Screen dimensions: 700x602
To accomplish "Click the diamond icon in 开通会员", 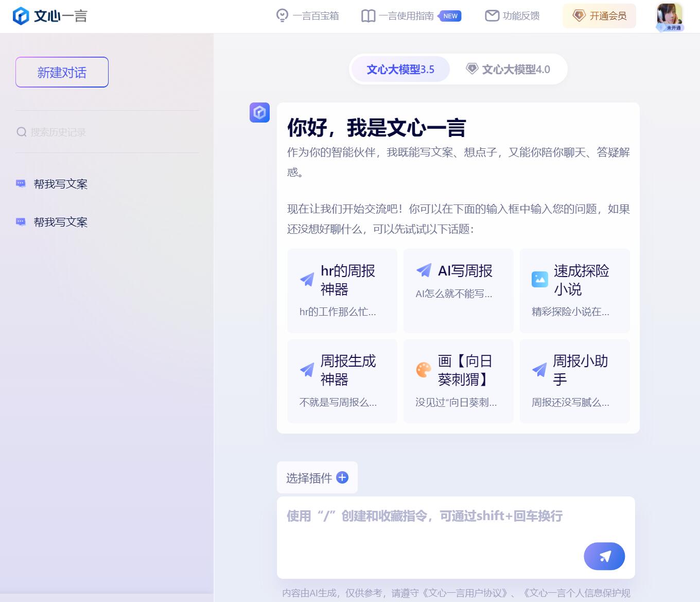I will [x=579, y=16].
